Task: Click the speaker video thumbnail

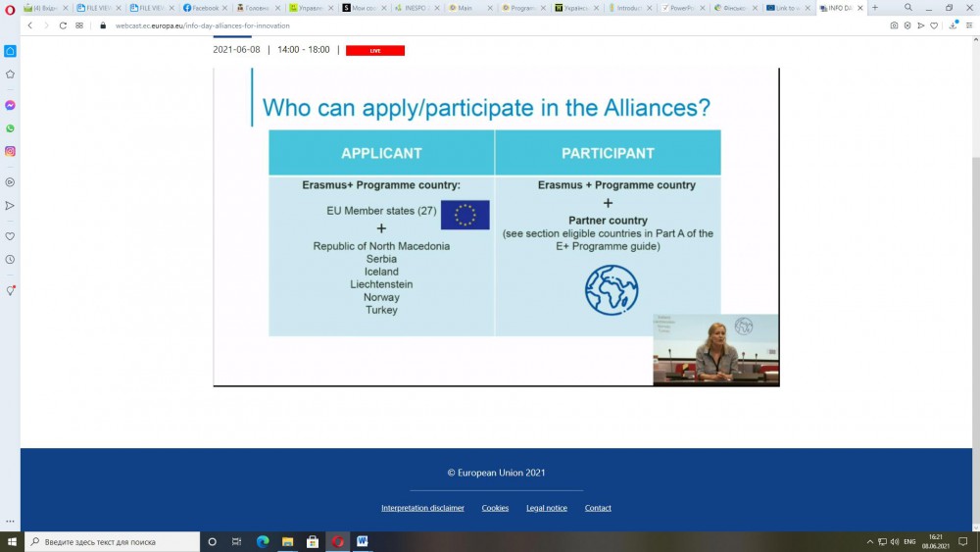Action: pos(715,349)
